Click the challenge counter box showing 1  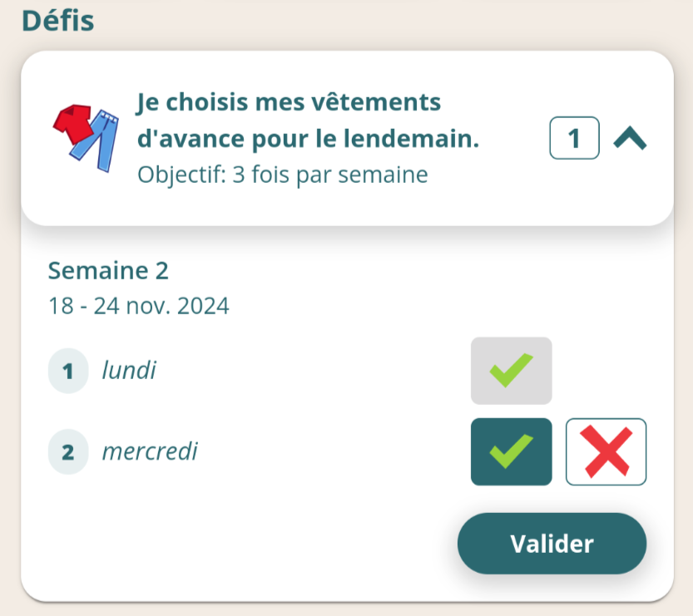click(x=574, y=138)
